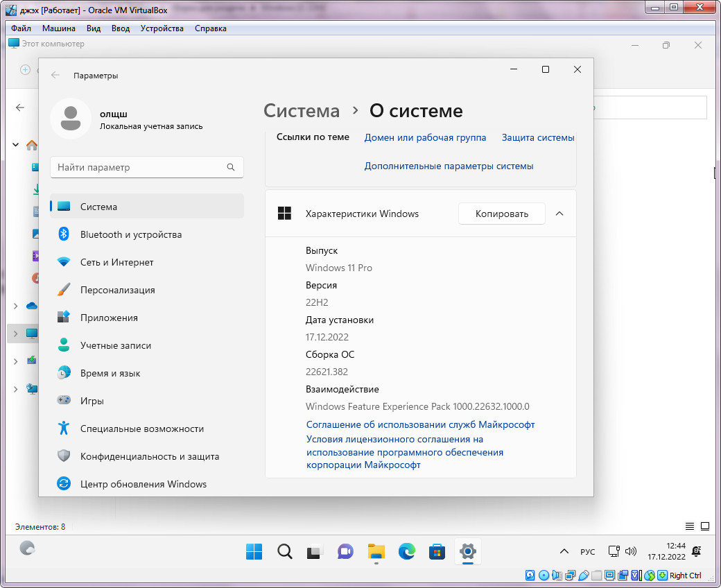The height and width of the screenshot is (588, 721).
Task: Switch Explorer to the details list view icon
Action: click(x=689, y=526)
